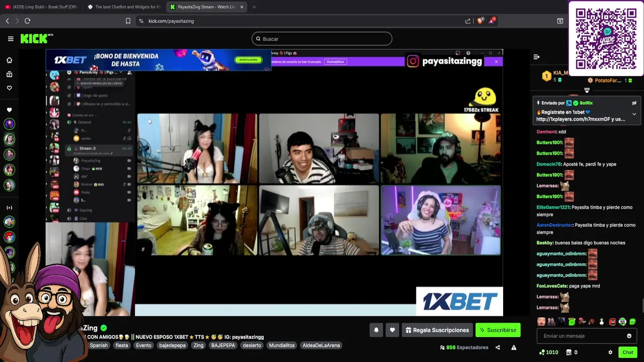Expand the pinned 1xbet message

[x=634, y=114]
